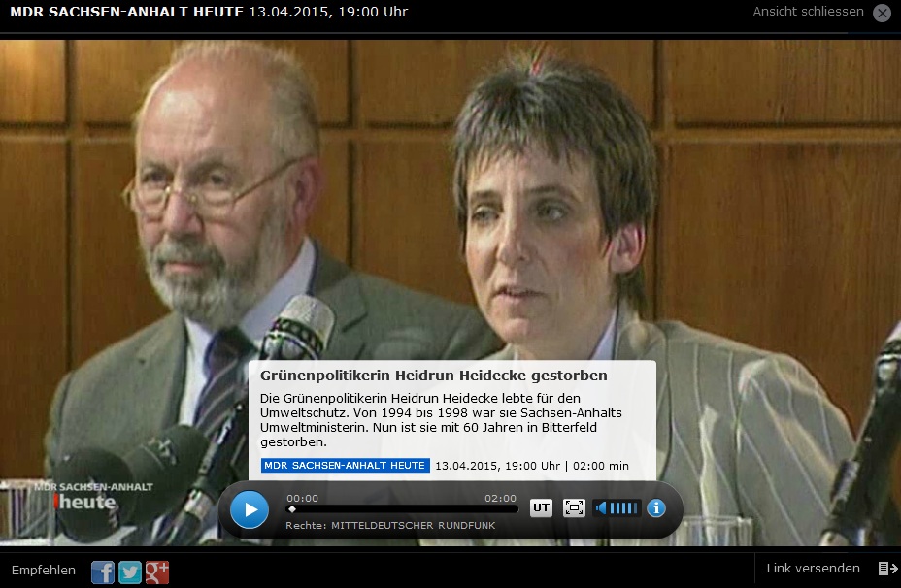This screenshot has width=901, height=588.
Task: Mute audio via the speaker icon
Action: [601, 507]
